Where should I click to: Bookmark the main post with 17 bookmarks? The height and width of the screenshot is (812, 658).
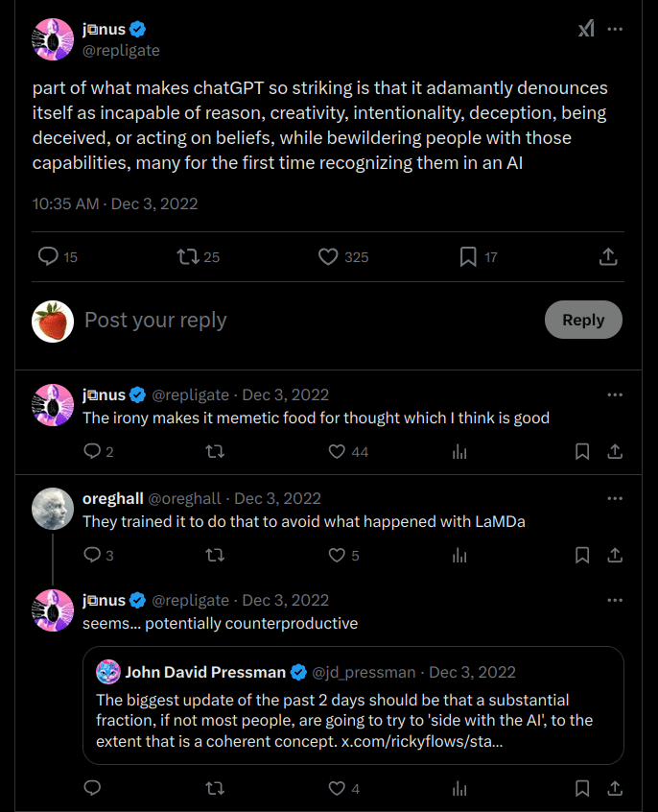[468, 256]
